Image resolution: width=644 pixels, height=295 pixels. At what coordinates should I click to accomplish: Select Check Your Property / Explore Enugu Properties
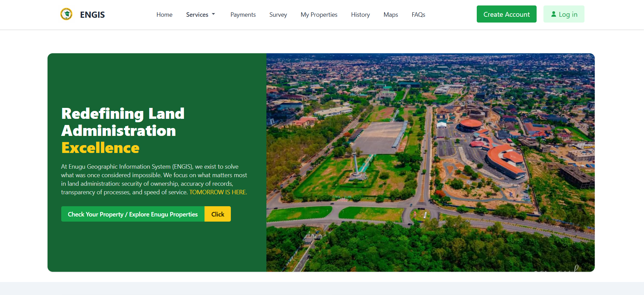[133, 214]
